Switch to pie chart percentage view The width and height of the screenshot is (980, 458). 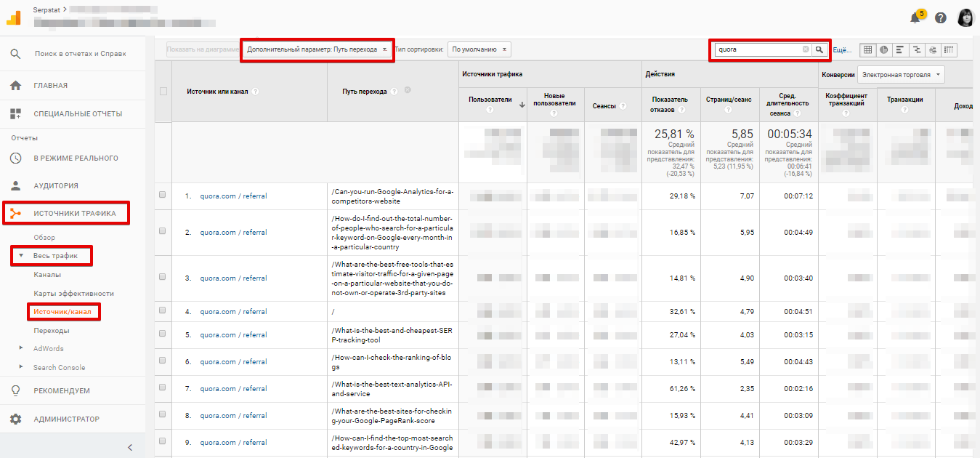[884, 49]
